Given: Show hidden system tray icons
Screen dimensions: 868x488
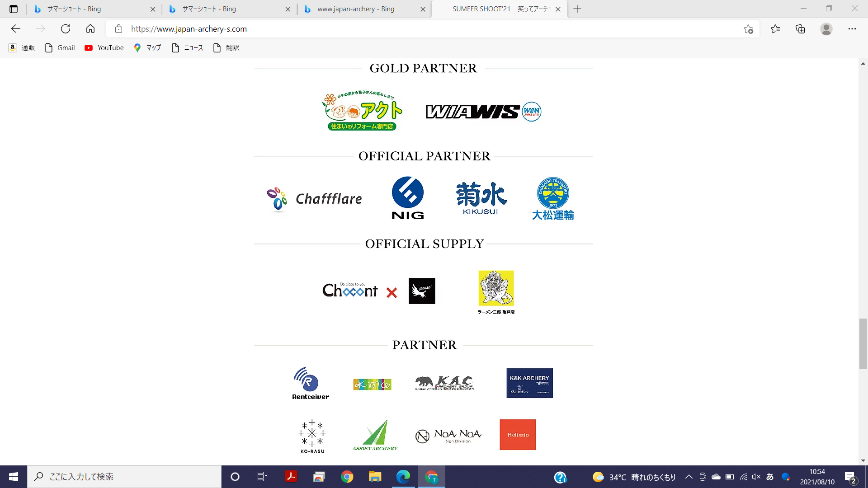Looking at the screenshot, I should click(x=689, y=477).
